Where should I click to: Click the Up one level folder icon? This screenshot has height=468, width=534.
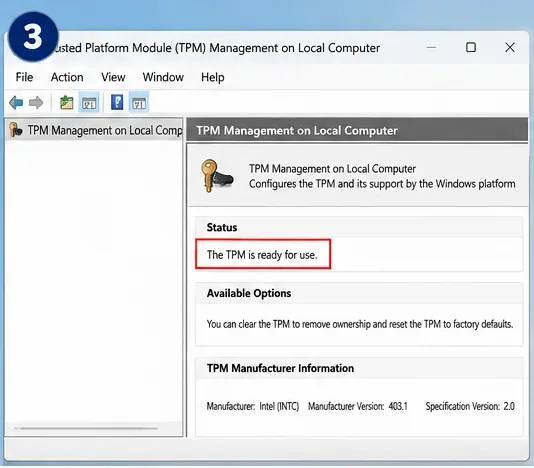(67, 103)
